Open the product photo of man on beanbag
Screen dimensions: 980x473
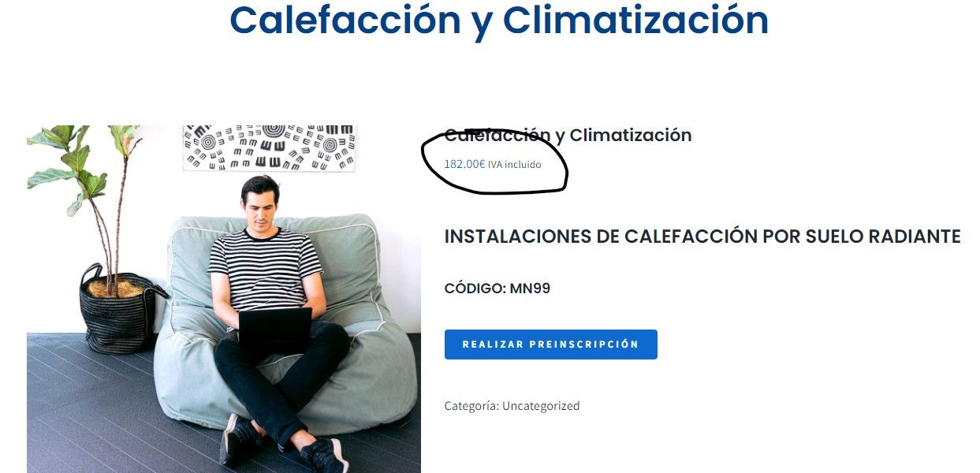pos(224,299)
